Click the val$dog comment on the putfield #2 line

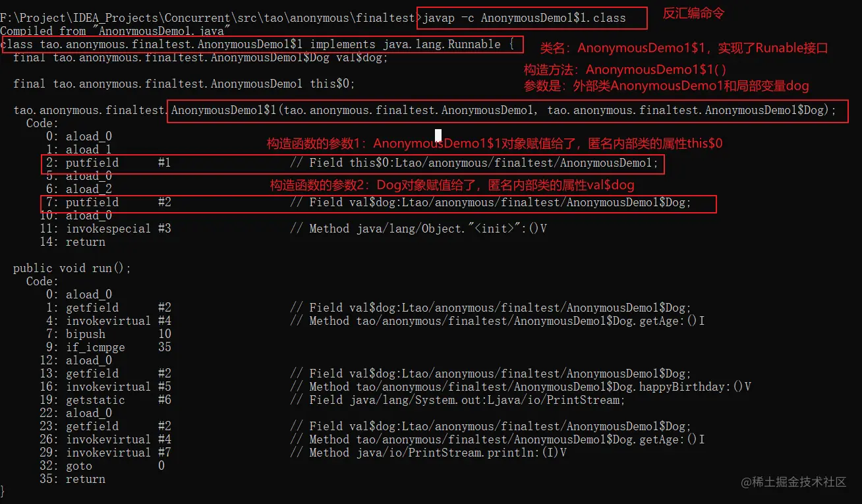click(x=491, y=202)
